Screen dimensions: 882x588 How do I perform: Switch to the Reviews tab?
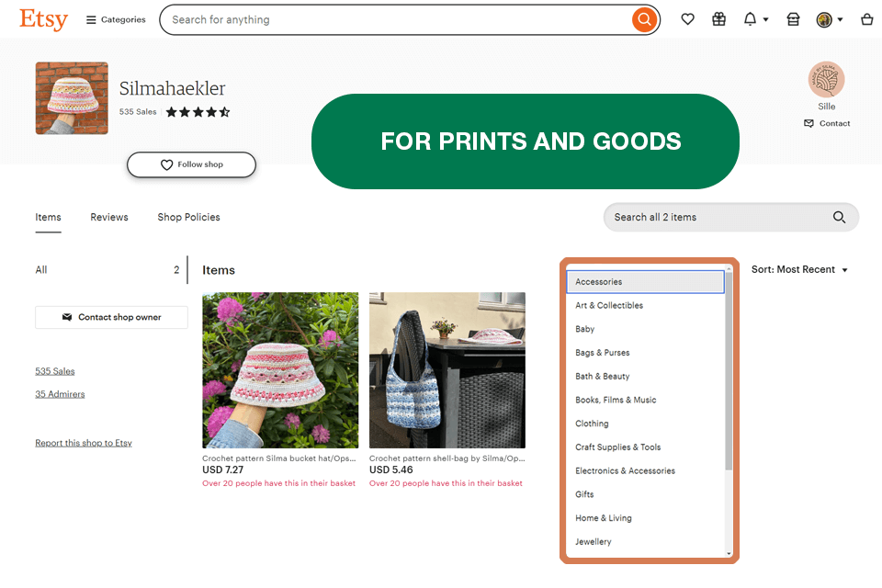point(109,217)
